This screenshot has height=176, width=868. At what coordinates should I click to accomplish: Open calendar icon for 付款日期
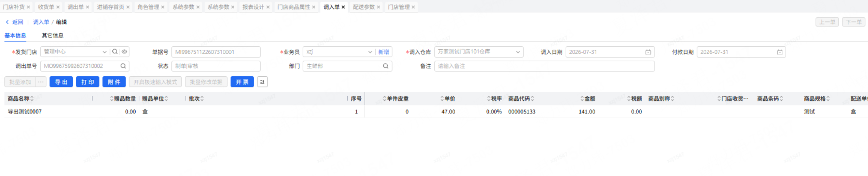point(780,52)
